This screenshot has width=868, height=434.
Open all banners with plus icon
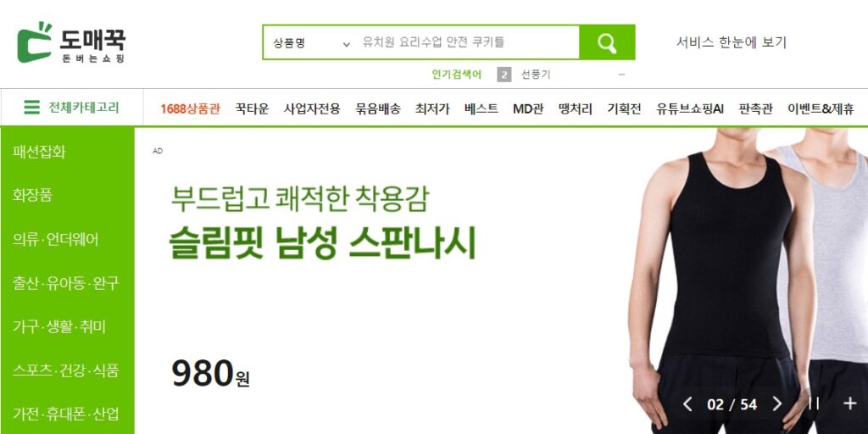click(x=849, y=403)
